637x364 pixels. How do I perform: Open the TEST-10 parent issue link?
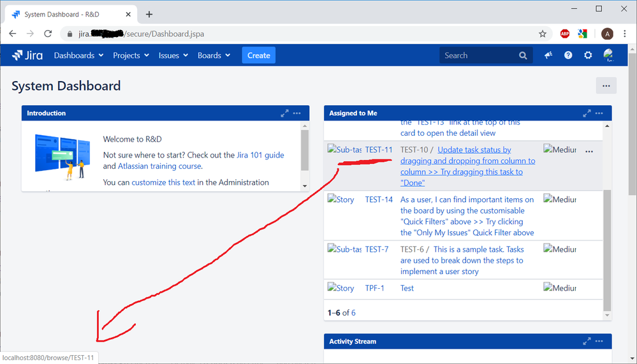pyautogui.click(x=414, y=150)
